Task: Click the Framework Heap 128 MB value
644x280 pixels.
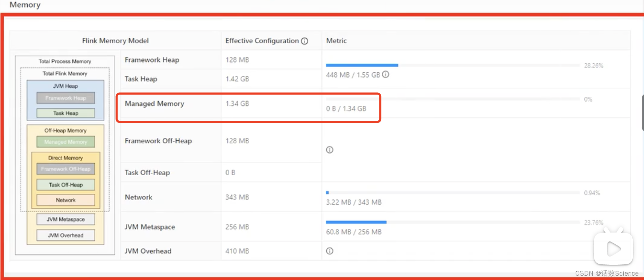Action: pos(237,60)
